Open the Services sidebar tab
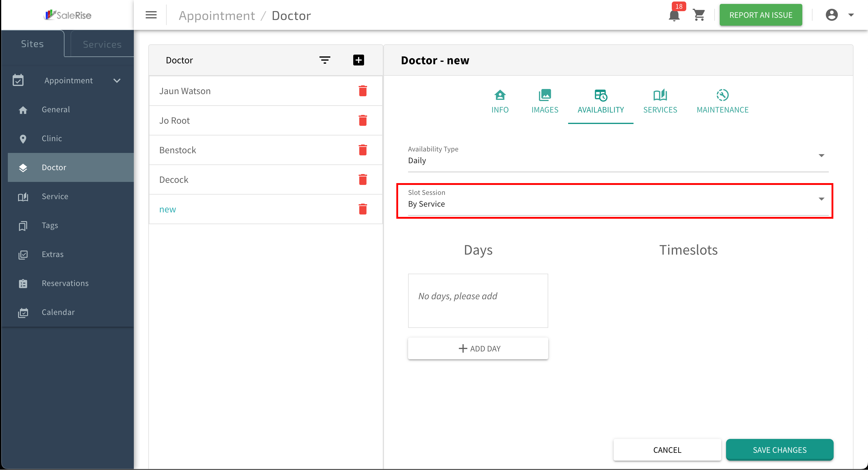Screen dimensions: 868x470 point(102,44)
